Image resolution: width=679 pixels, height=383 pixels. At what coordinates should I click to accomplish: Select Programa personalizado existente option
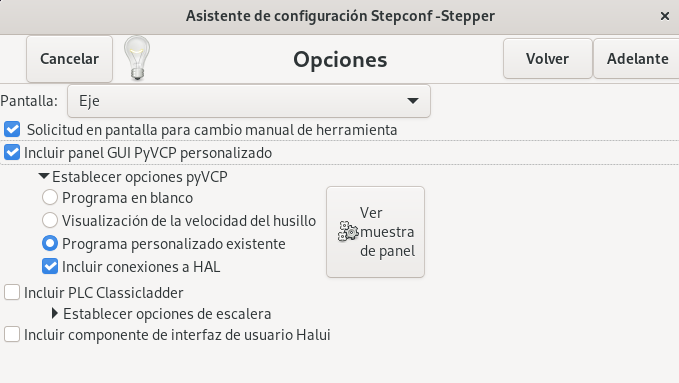point(50,243)
